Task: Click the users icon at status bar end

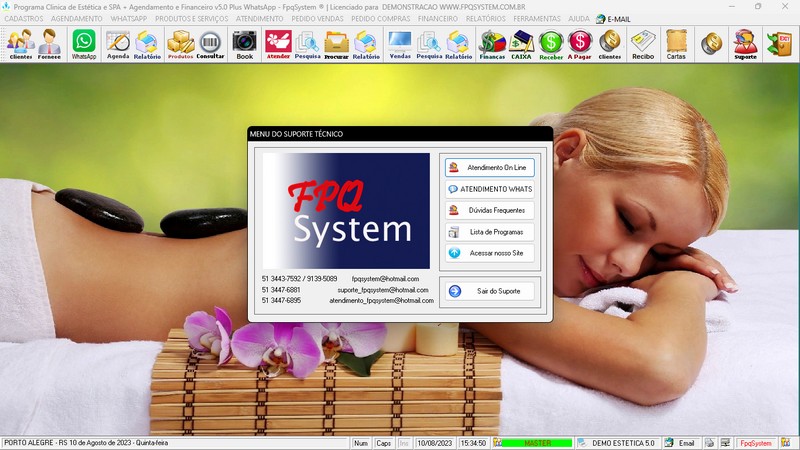Action: click(786, 443)
